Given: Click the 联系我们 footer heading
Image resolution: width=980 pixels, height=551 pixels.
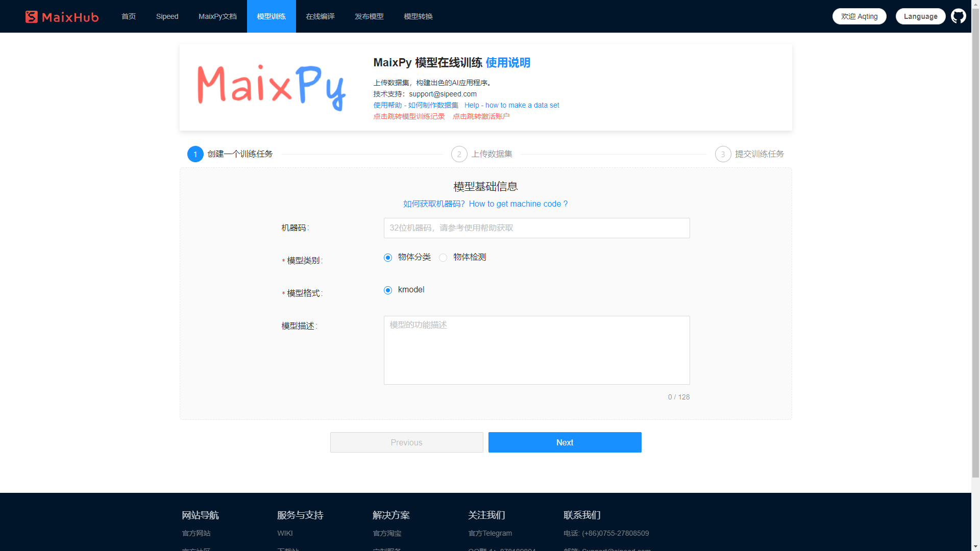Looking at the screenshot, I should [582, 515].
